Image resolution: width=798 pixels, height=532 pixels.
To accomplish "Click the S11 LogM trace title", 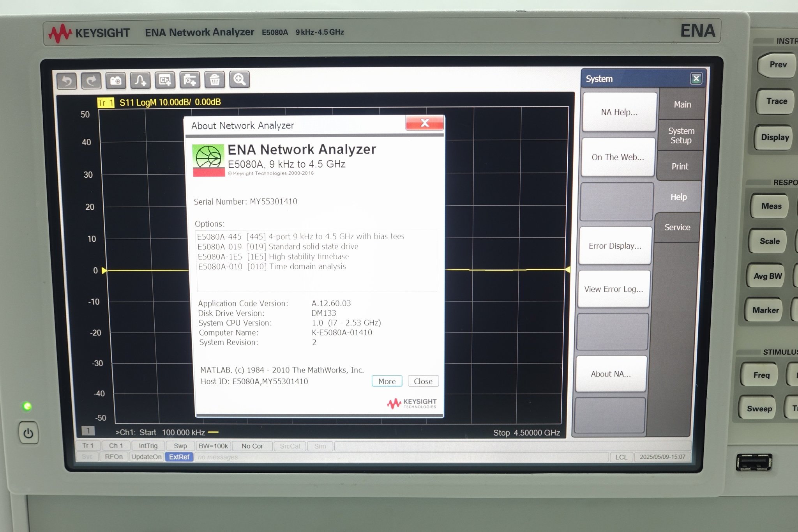I will tap(170, 102).
